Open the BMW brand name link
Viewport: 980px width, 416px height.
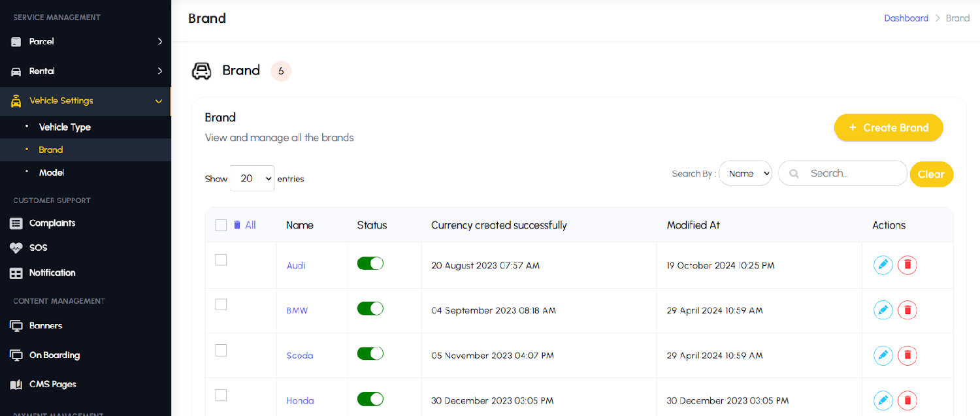coord(297,311)
